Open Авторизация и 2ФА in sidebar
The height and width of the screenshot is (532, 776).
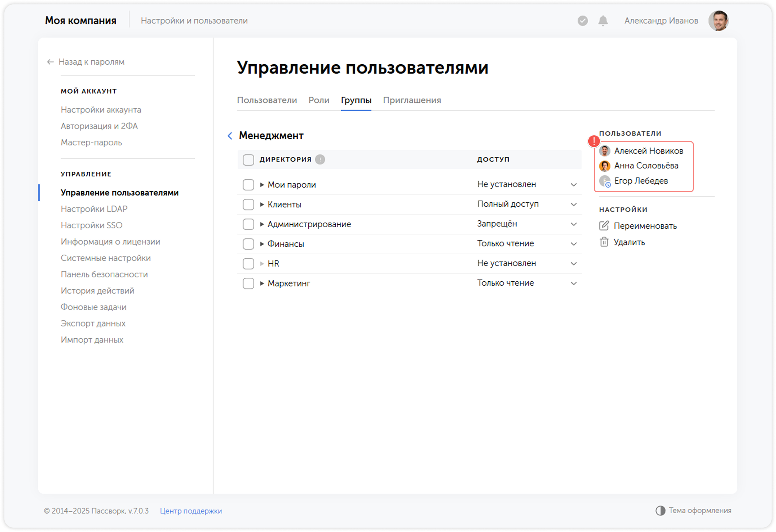coord(99,126)
